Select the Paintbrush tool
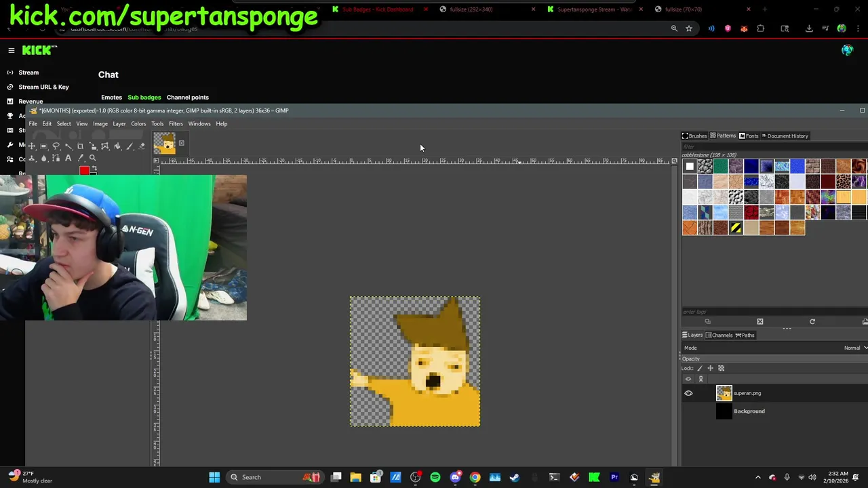The height and width of the screenshot is (488, 868). pyautogui.click(x=130, y=146)
